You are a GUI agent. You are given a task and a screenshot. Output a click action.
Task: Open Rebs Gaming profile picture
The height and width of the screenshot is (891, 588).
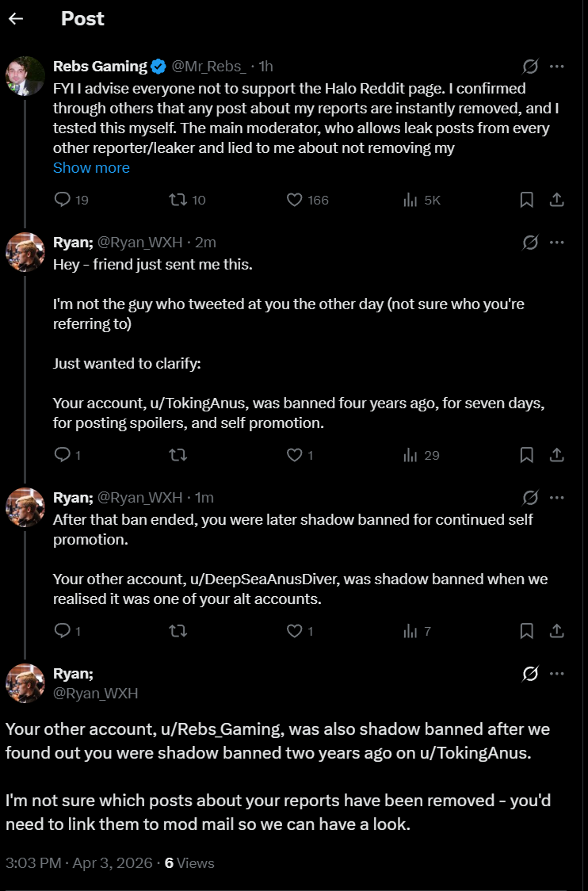click(x=25, y=76)
